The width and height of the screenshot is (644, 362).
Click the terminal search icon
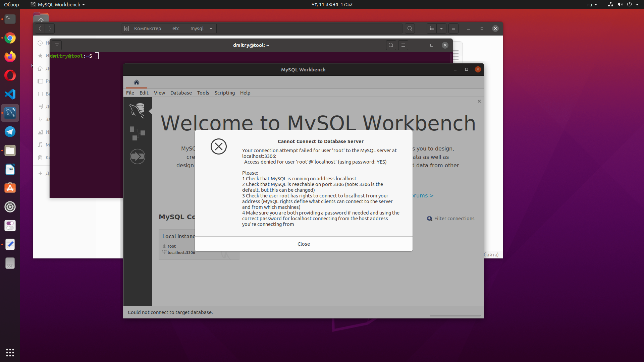391,45
